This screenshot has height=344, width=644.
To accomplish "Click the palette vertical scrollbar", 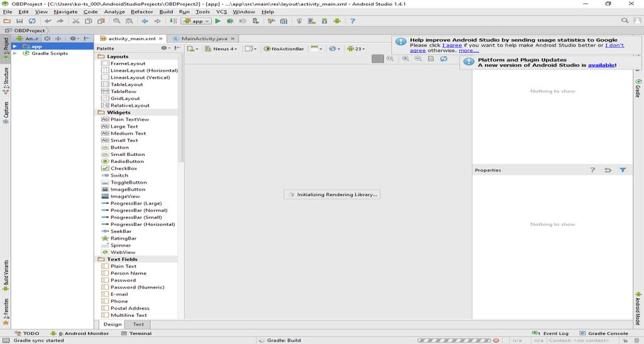I will pos(180,112).
